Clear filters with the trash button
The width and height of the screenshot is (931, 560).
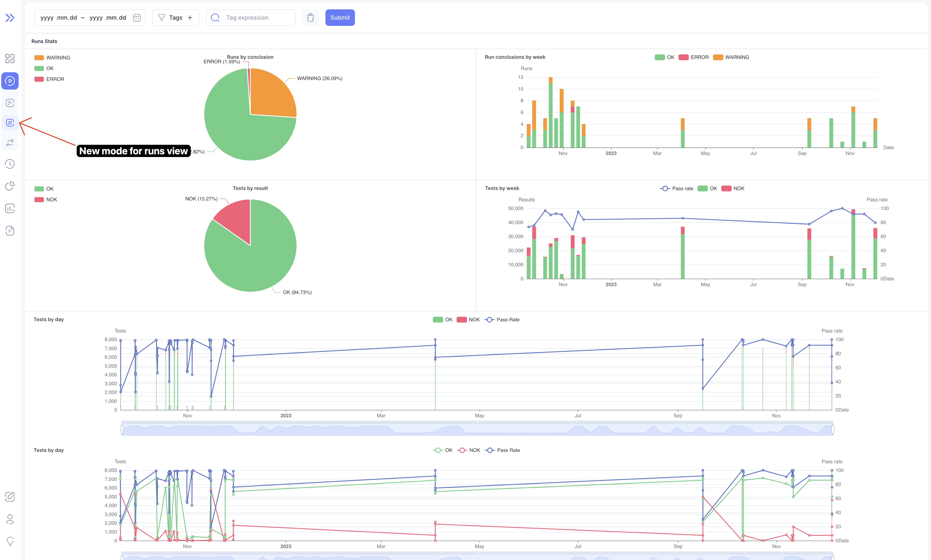[310, 17]
